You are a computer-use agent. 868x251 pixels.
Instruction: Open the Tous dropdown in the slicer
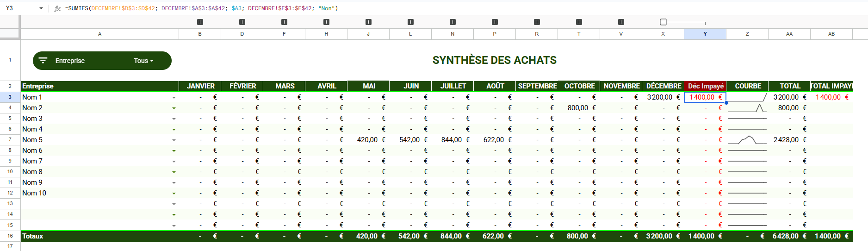(143, 61)
